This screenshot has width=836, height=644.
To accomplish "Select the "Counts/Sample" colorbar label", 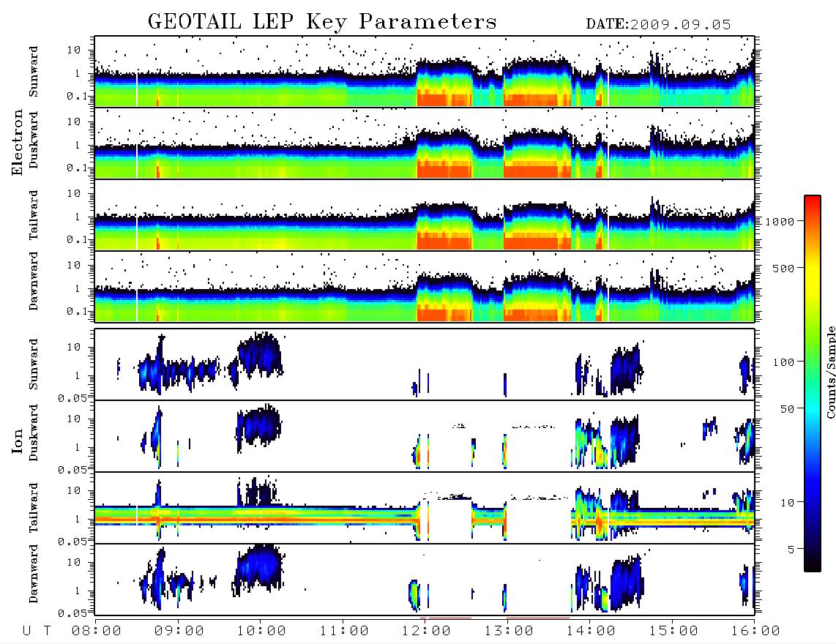I will 830,372.
